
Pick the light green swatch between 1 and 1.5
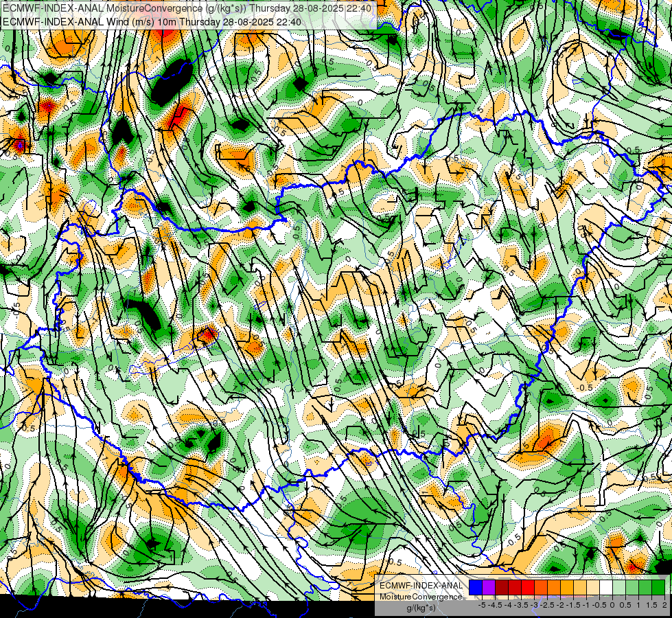pyautogui.click(x=632, y=588)
